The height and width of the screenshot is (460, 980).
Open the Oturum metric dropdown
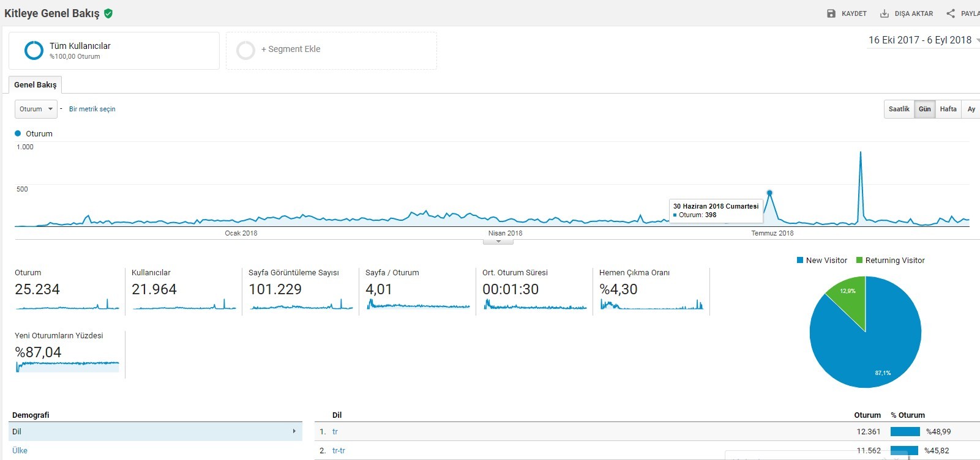pos(36,109)
